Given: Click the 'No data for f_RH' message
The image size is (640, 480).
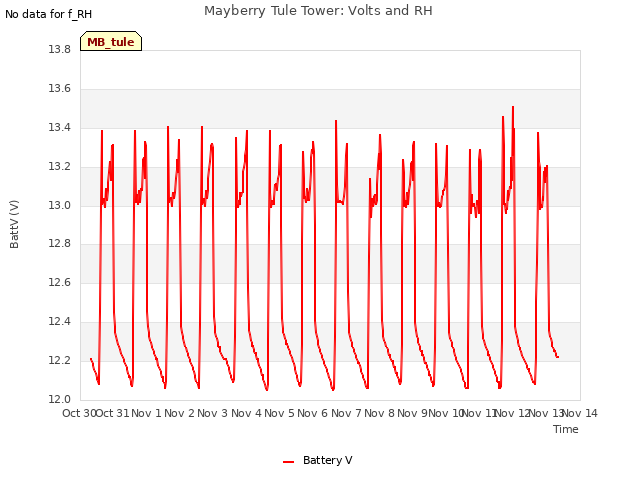Looking at the screenshot, I should 49,14.
